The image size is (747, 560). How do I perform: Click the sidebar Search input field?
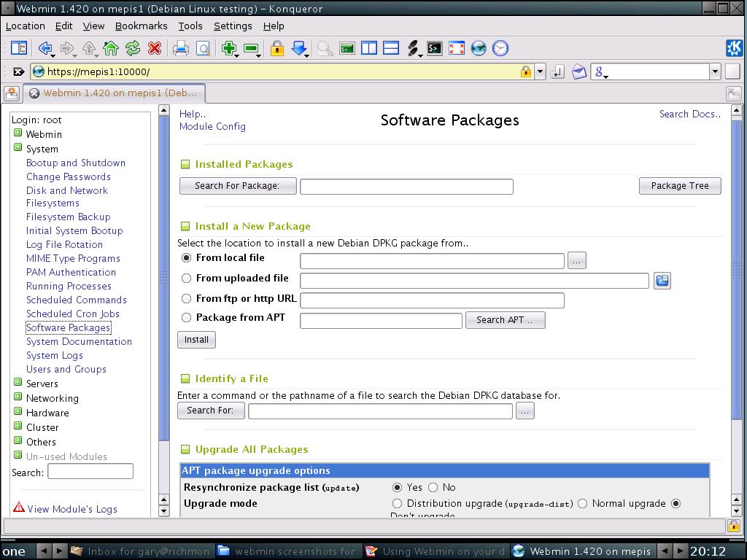point(90,472)
